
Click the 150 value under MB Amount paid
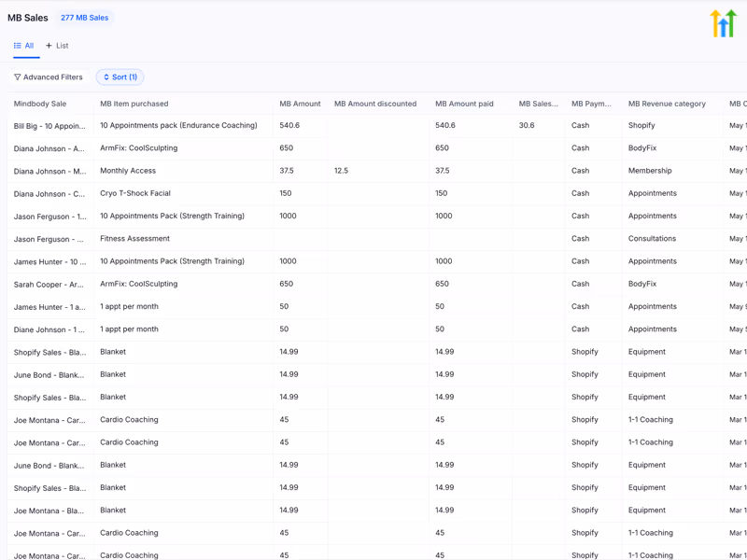pos(441,193)
